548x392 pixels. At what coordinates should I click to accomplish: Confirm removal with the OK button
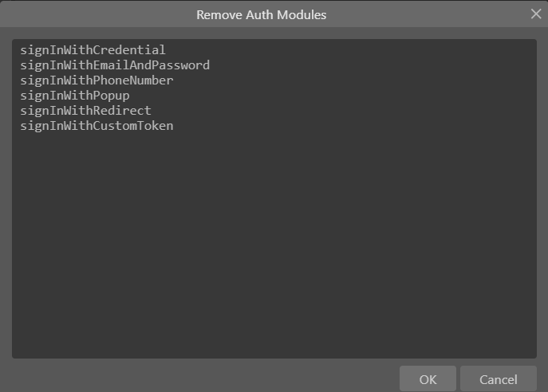click(428, 379)
